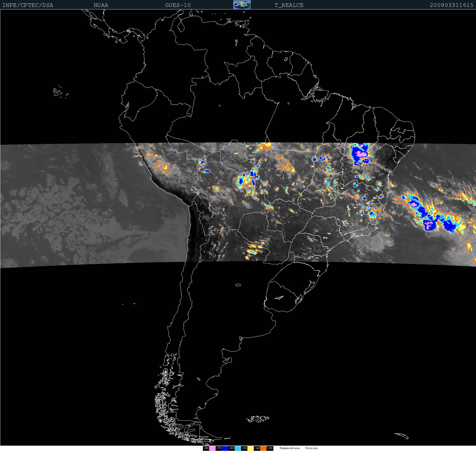The image size is (476, 451).
Task: Click the CPTEC logo in the header
Action: tap(242, 5)
